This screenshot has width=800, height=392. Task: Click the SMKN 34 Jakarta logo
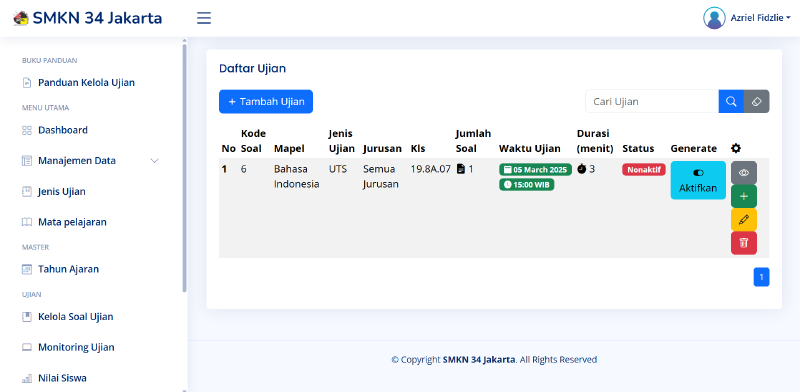(x=88, y=18)
